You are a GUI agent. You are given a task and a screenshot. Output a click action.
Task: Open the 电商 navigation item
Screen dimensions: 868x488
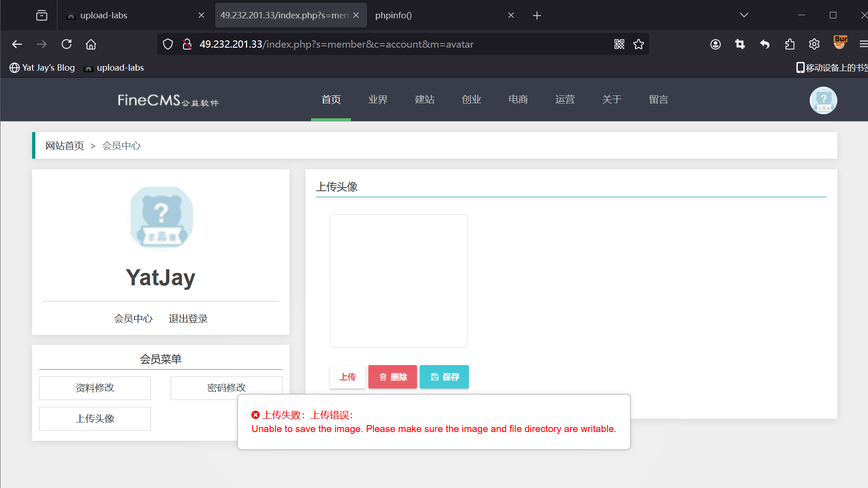518,99
